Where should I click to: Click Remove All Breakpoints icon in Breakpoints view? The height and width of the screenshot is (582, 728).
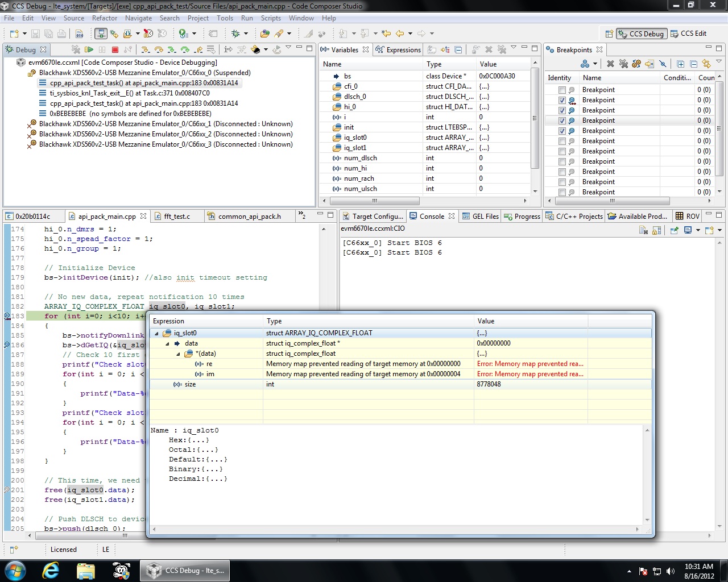pyautogui.click(x=623, y=64)
